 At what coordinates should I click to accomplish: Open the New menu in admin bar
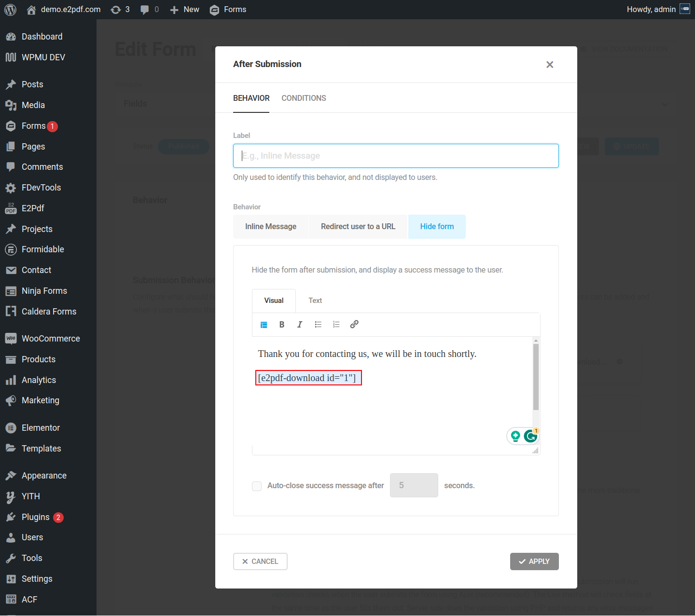185,10
